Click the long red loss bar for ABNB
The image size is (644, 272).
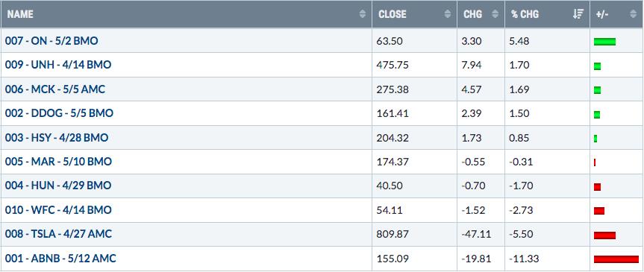click(616, 259)
